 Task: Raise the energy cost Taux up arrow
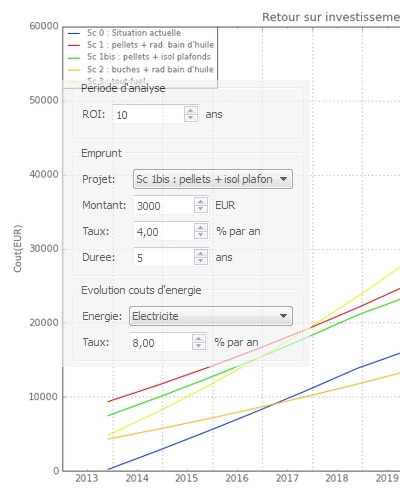click(x=199, y=339)
